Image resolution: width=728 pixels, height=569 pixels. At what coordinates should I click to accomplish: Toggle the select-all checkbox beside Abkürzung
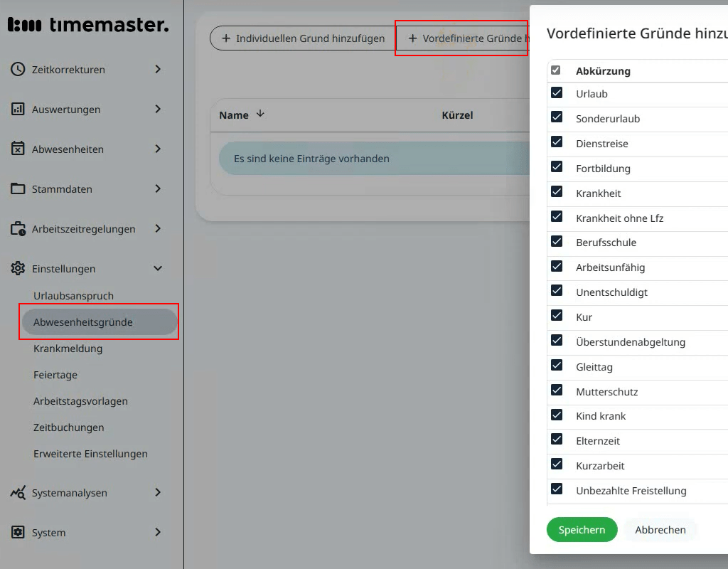[556, 70]
